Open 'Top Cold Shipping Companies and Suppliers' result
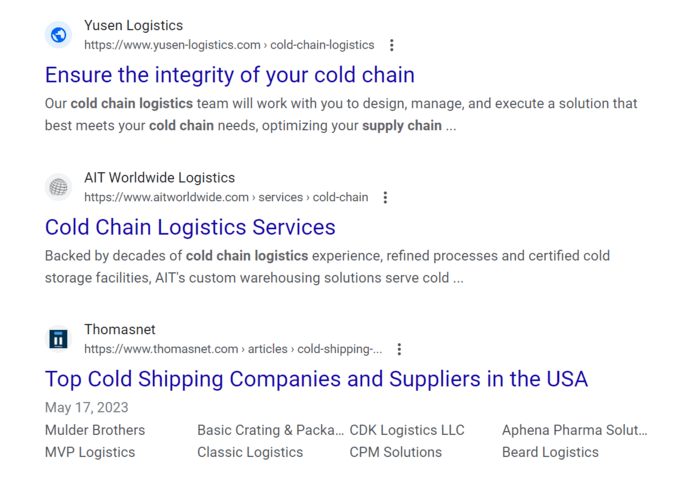 [316, 379]
